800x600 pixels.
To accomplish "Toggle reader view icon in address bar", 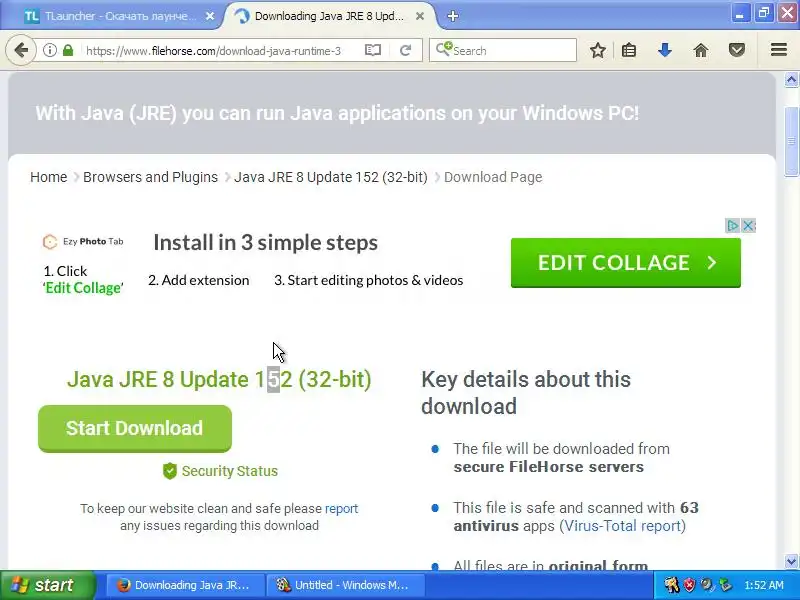I will [373, 50].
